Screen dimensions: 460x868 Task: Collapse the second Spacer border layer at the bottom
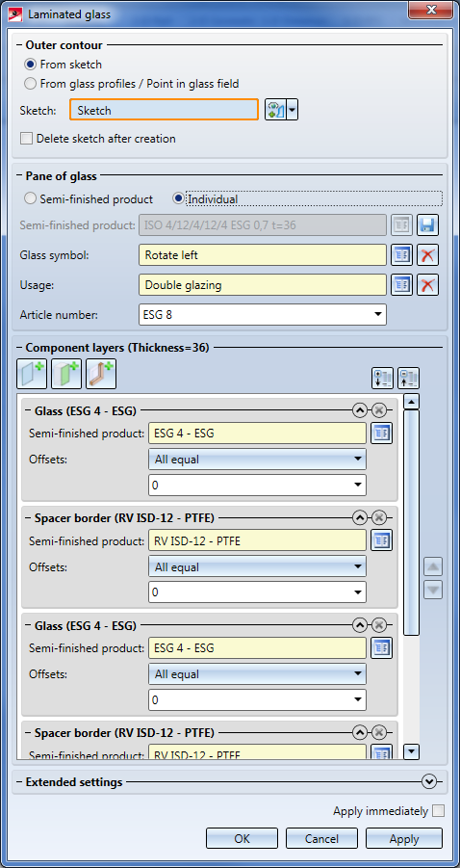359,732
